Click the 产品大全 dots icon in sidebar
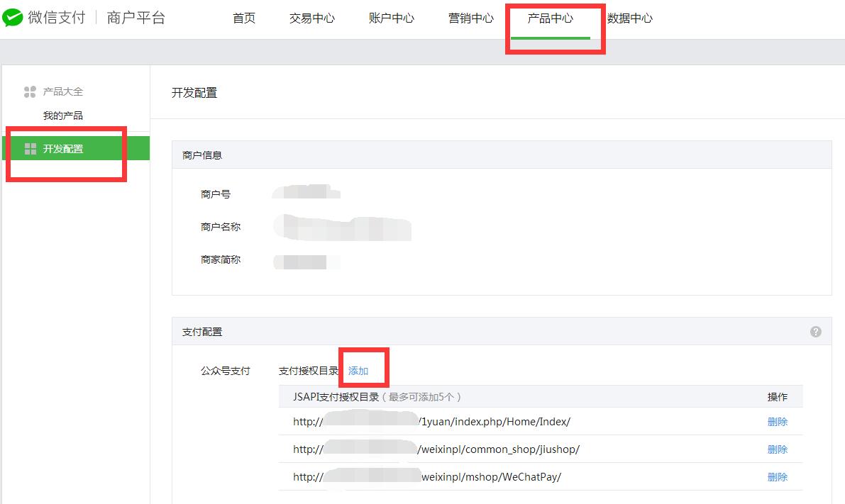The image size is (845, 504). (30, 92)
